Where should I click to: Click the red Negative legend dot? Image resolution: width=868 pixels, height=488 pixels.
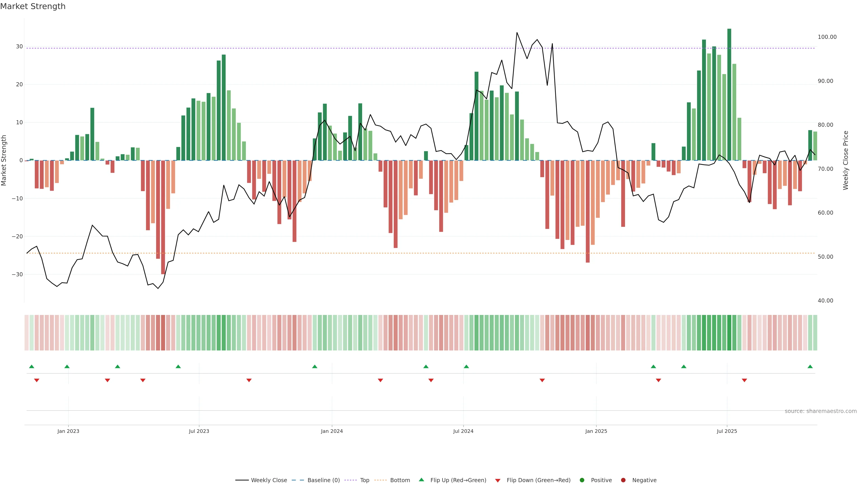[623, 480]
